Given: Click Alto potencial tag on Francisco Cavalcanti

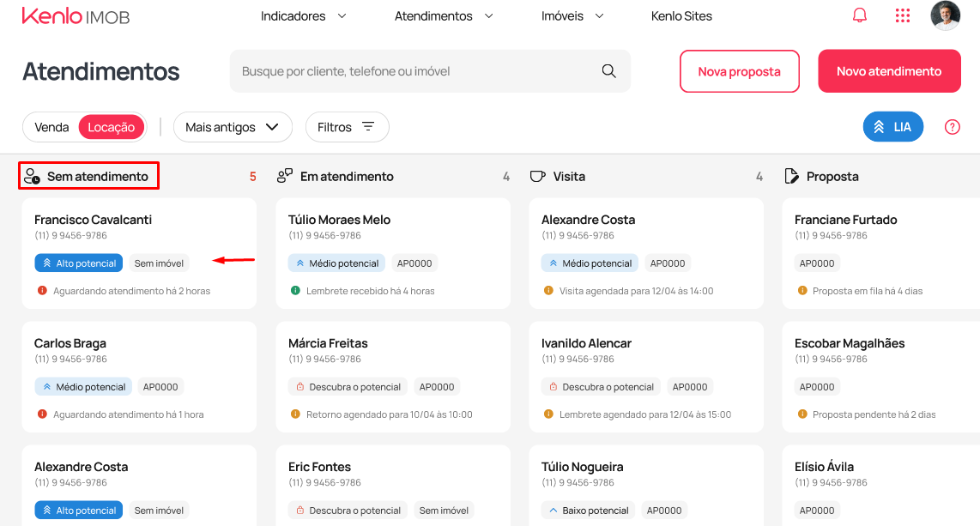Looking at the screenshot, I should click(x=79, y=263).
